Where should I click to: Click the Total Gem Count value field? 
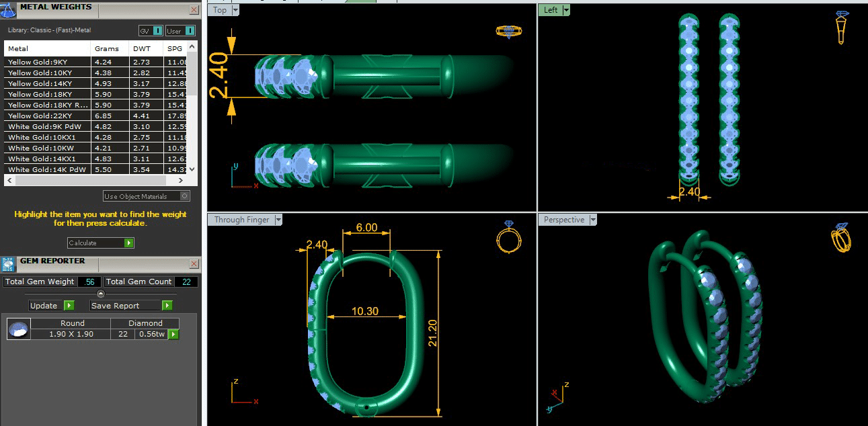[187, 282]
